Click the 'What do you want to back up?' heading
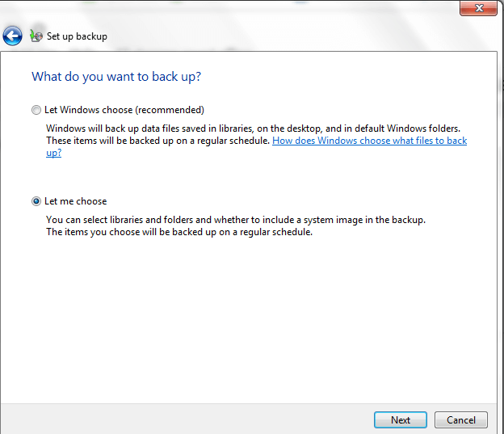504x434 pixels. [x=116, y=77]
